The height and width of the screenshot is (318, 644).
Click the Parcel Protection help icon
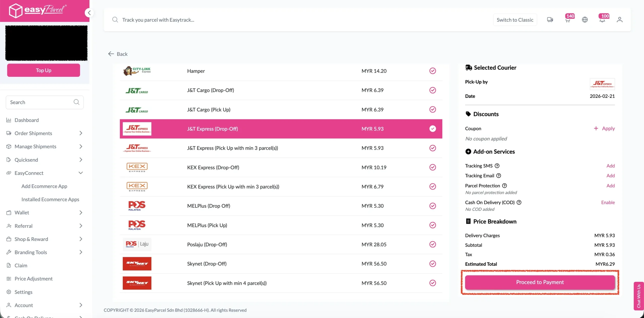[504, 186]
